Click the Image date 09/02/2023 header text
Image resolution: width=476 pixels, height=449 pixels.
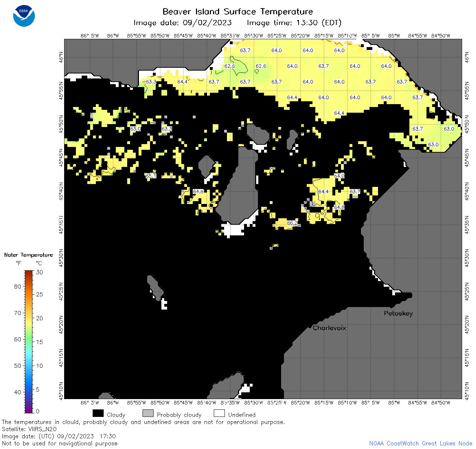click(x=182, y=23)
